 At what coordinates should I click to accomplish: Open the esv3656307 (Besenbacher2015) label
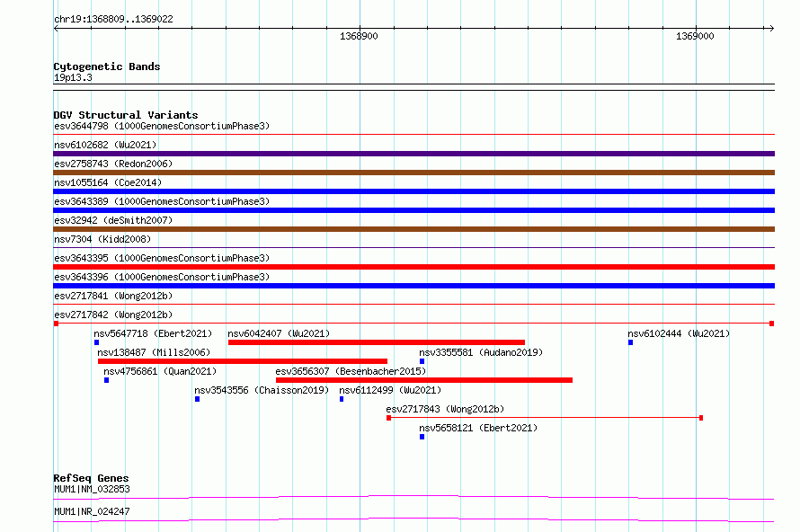pos(351,371)
